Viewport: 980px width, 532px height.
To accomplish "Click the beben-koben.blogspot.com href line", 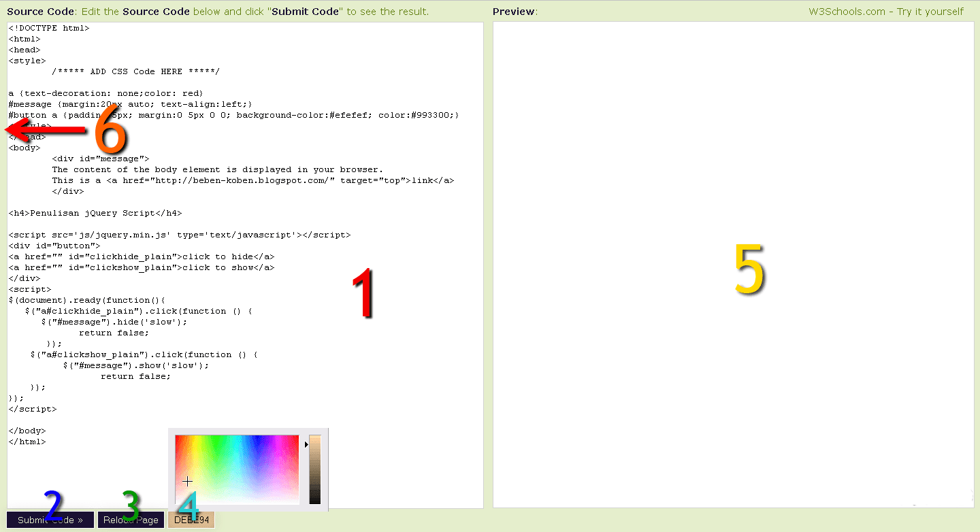I will [253, 180].
